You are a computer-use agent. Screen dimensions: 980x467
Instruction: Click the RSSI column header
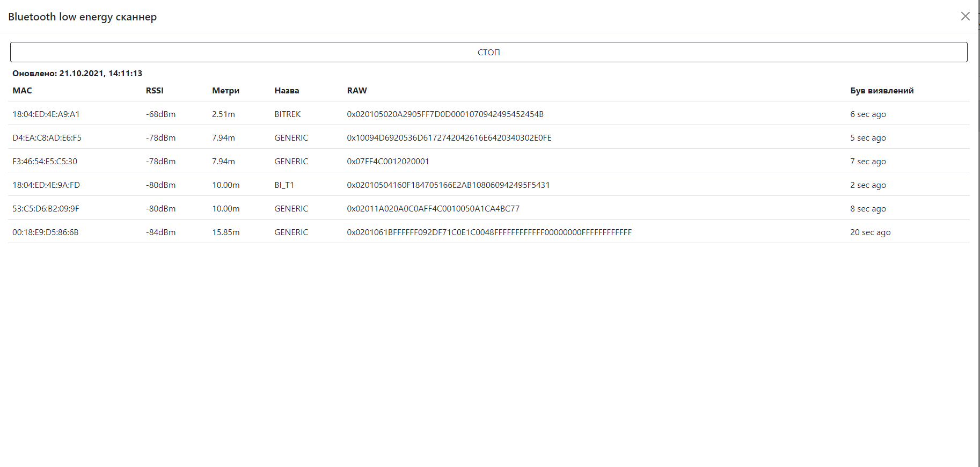click(x=155, y=90)
